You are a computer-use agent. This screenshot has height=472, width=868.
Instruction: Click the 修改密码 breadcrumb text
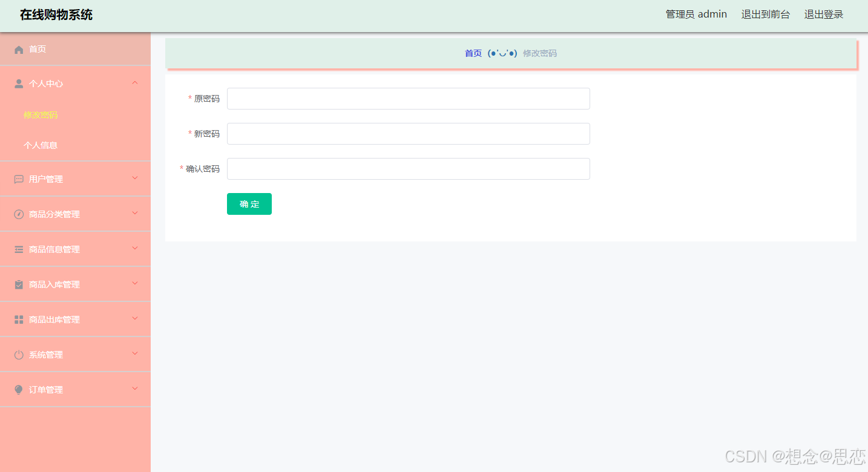click(540, 53)
